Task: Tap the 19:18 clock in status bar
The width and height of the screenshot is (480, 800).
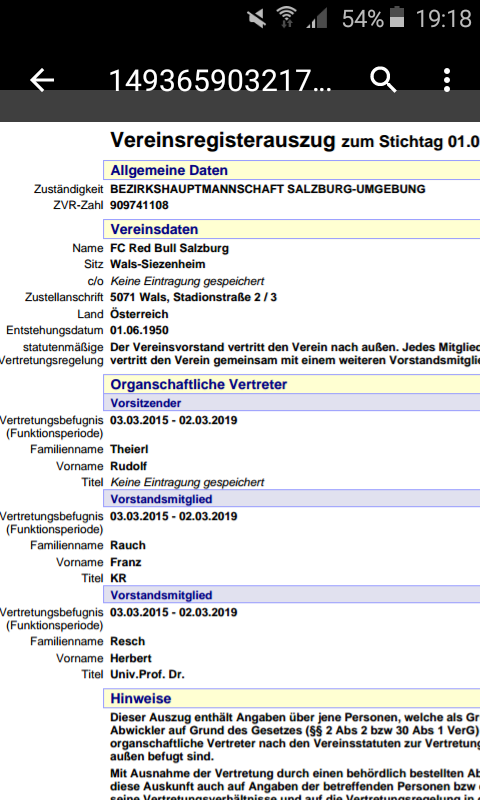Action: [444, 19]
